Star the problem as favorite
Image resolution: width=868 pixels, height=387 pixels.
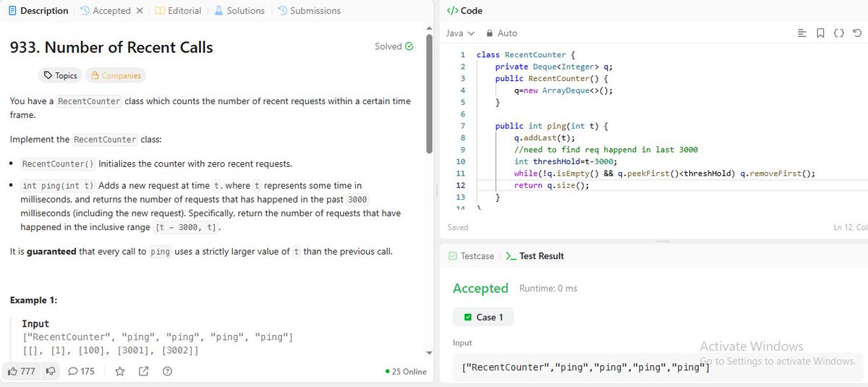pyautogui.click(x=120, y=371)
